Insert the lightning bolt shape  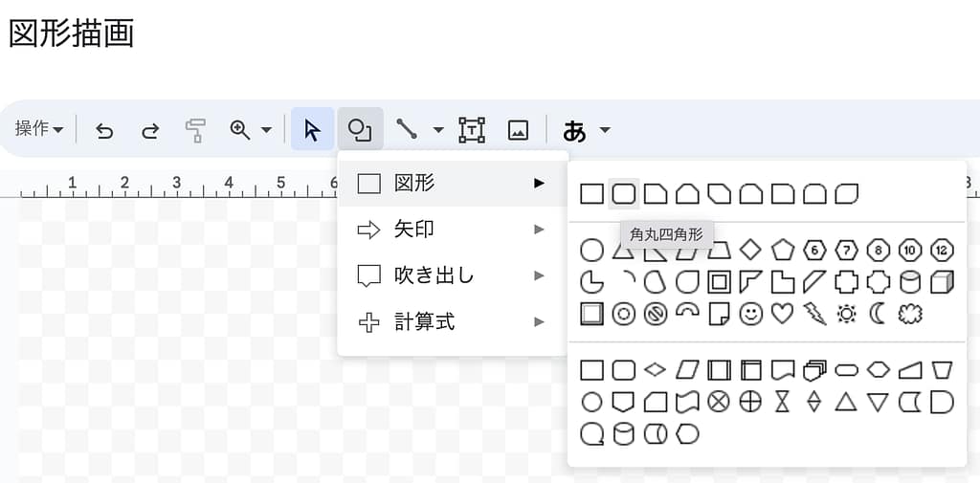[814, 314]
